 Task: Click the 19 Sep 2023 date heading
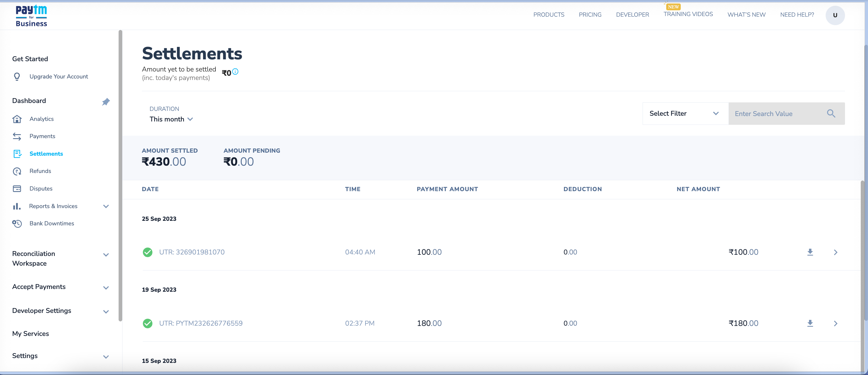coord(159,290)
